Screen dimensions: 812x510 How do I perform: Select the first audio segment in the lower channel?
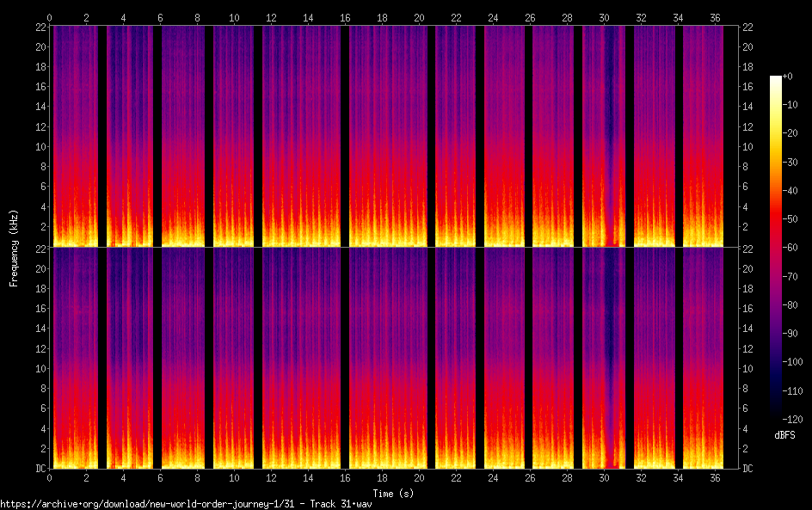pyautogui.click(x=74, y=357)
